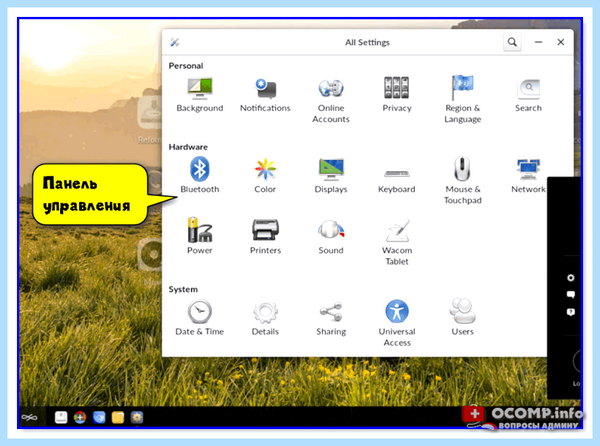Image resolution: width=600 pixels, height=446 pixels.
Task: Open the Details panel
Action: (x=265, y=317)
